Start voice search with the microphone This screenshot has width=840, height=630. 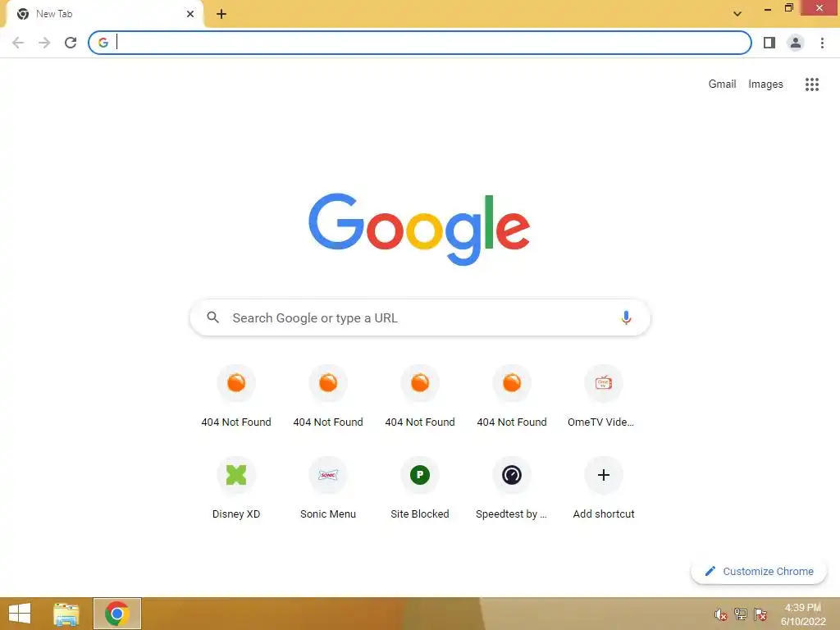pos(626,317)
